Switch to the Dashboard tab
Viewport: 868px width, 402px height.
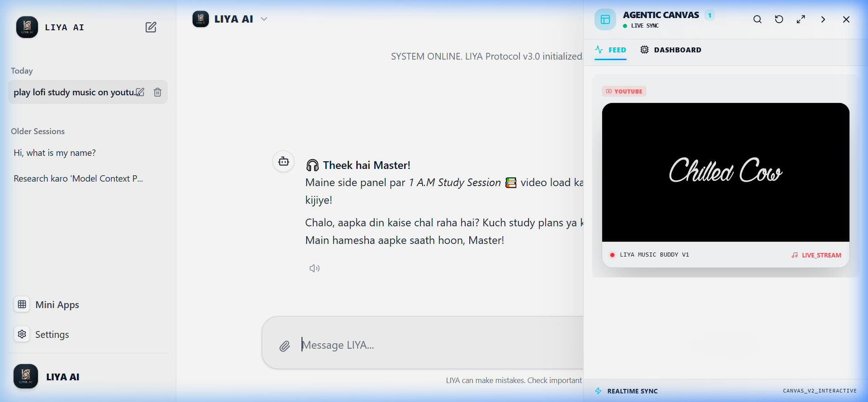click(671, 50)
